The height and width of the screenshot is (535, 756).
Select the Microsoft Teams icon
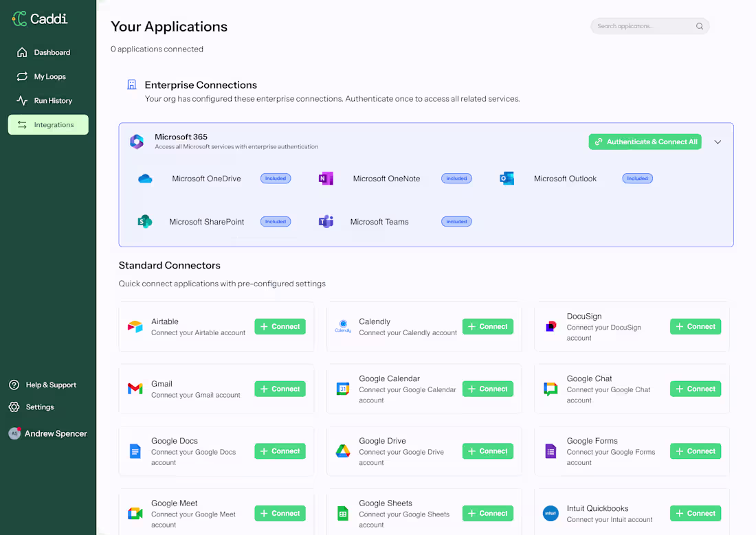pyautogui.click(x=326, y=221)
